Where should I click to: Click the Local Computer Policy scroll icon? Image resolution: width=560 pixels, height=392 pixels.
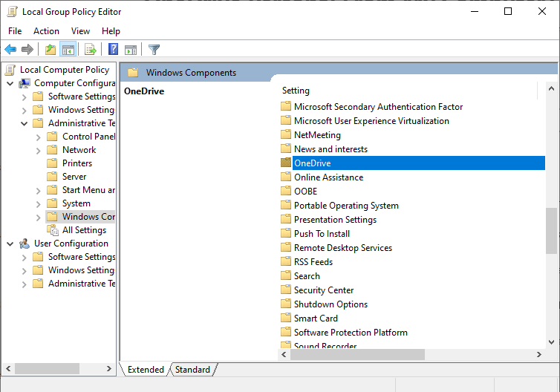[x=10, y=70]
